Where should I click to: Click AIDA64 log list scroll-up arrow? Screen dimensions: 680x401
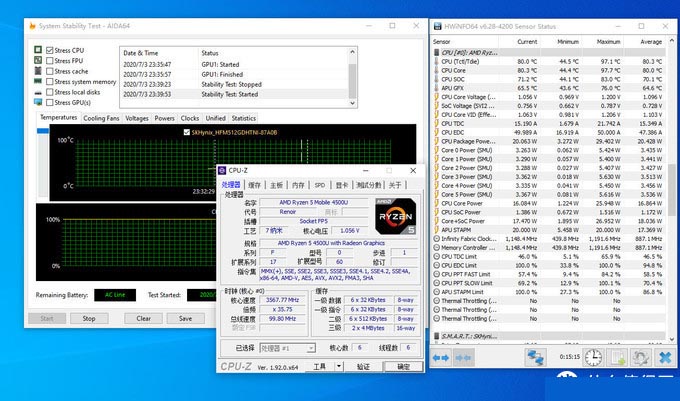pyautogui.click(x=352, y=52)
